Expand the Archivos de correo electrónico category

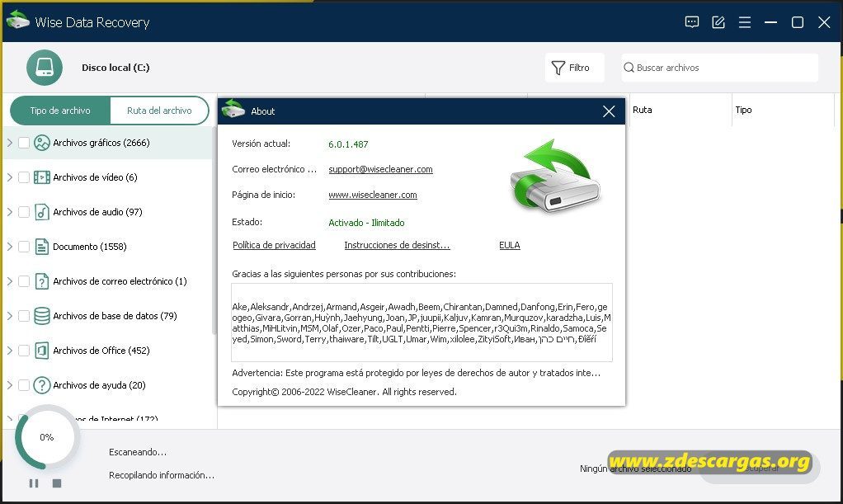click(x=10, y=281)
